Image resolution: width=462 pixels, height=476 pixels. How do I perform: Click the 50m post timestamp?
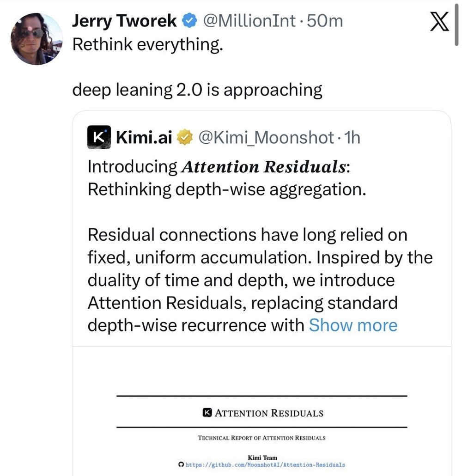pos(325,21)
